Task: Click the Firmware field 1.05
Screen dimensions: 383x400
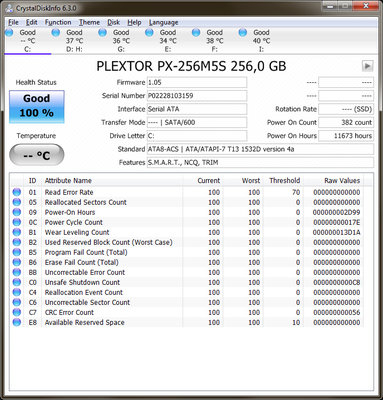Action: [197, 82]
